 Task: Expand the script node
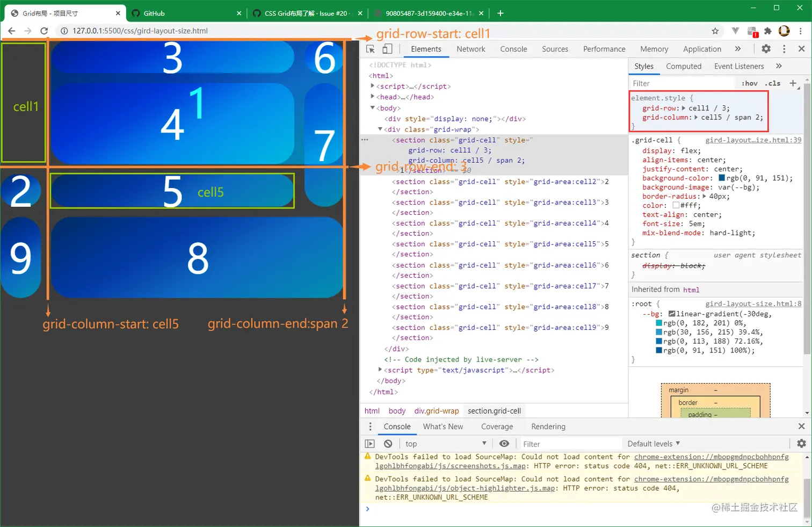click(x=373, y=86)
